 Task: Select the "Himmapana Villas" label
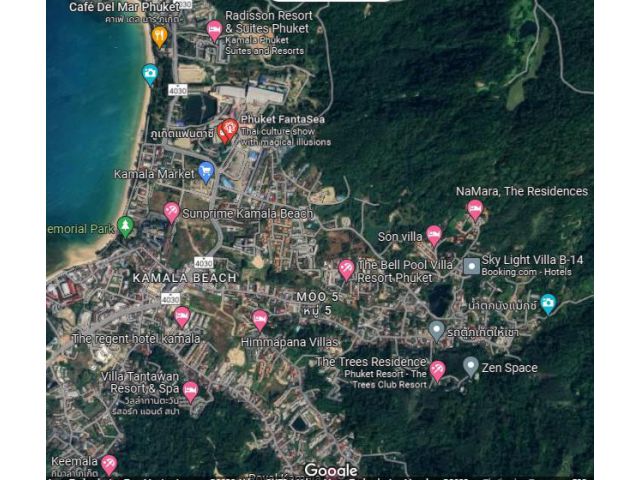click(289, 342)
